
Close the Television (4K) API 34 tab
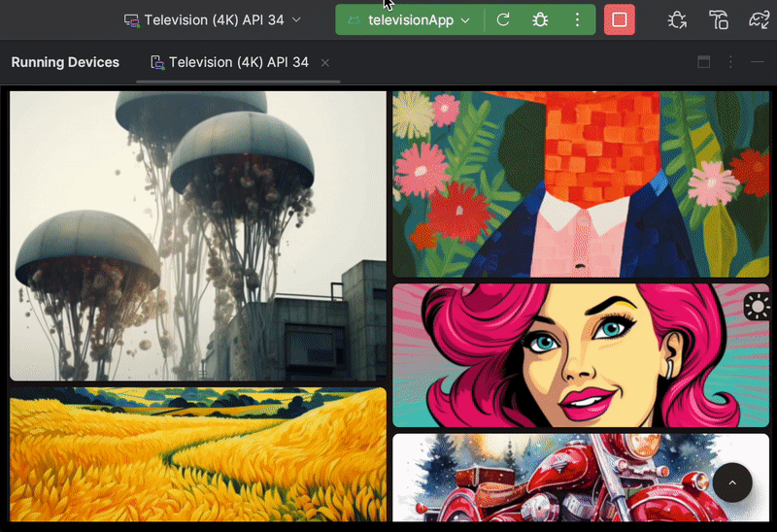[325, 63]
